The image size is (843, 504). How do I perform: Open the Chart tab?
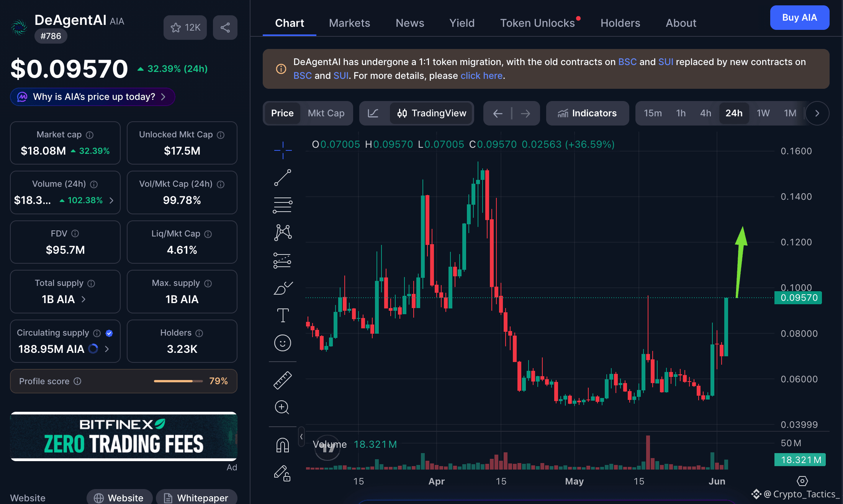(290, 23)
